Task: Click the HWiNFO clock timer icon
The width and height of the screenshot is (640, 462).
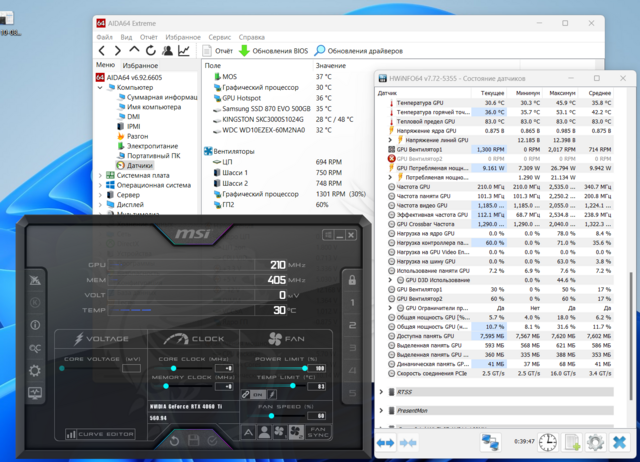Action: click(548, 441)
